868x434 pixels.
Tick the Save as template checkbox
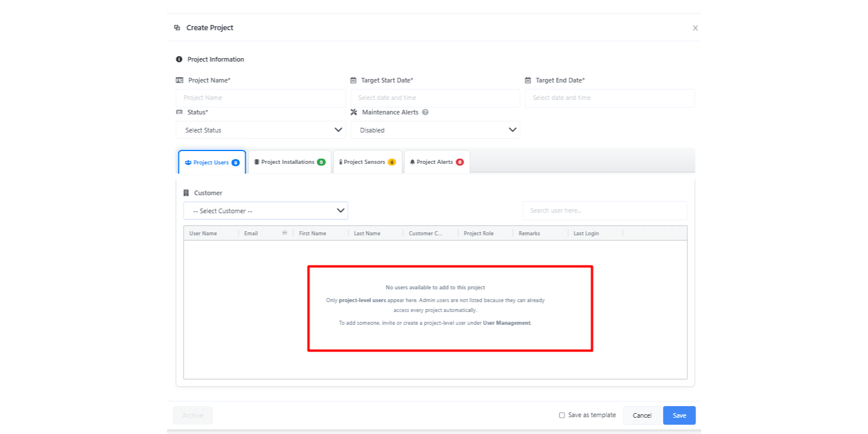click(x=562, y=415)
